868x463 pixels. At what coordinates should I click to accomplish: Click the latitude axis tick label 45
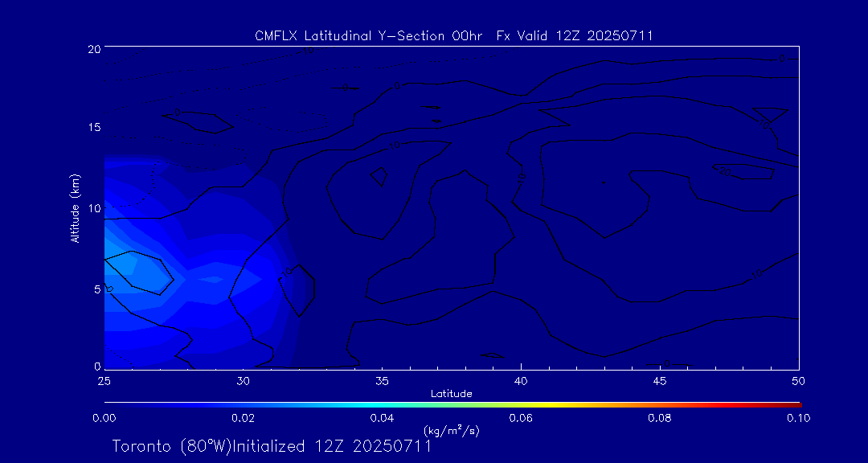pos(660,381)
